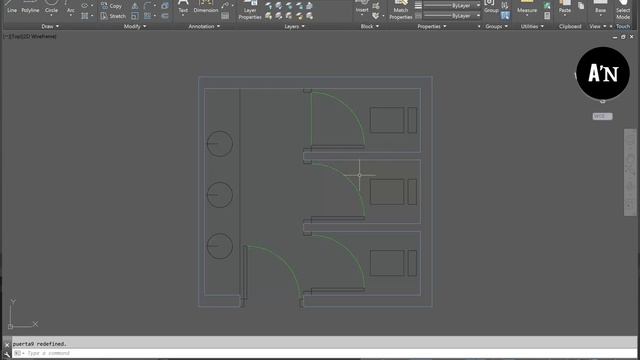The width and height of the screenshot is (640, 360).
Task: Expand the Groups panel dropdown
Action: point(497,27)
